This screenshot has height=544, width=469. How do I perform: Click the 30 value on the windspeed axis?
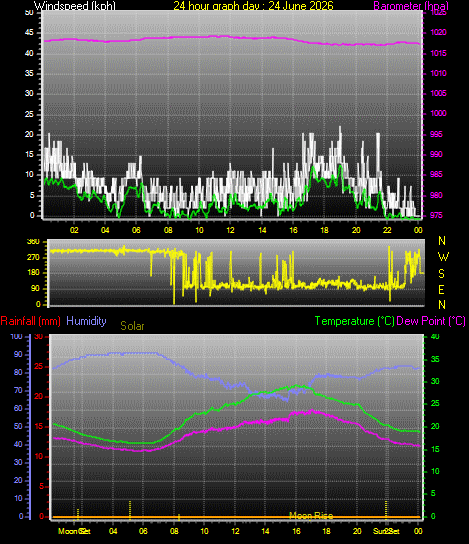point(29,93)
